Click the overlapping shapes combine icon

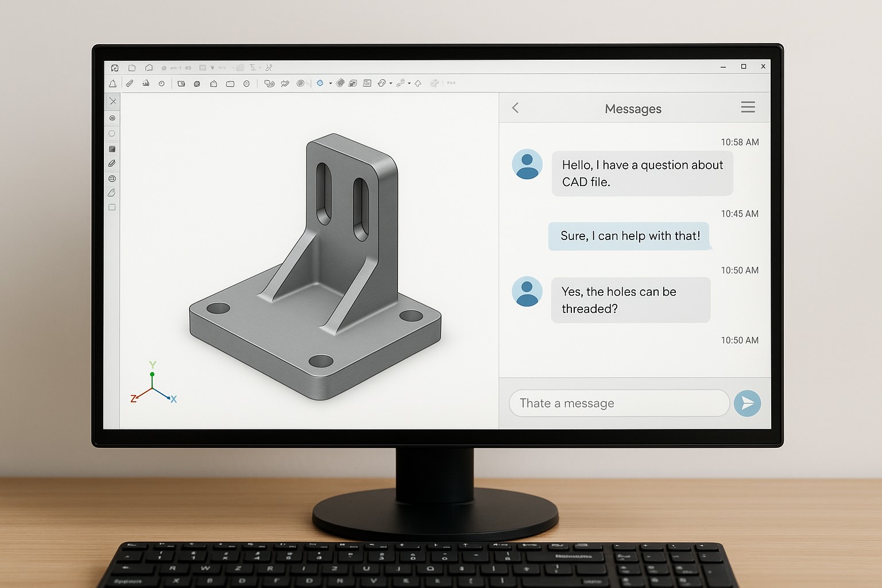[x=269, y=83]
